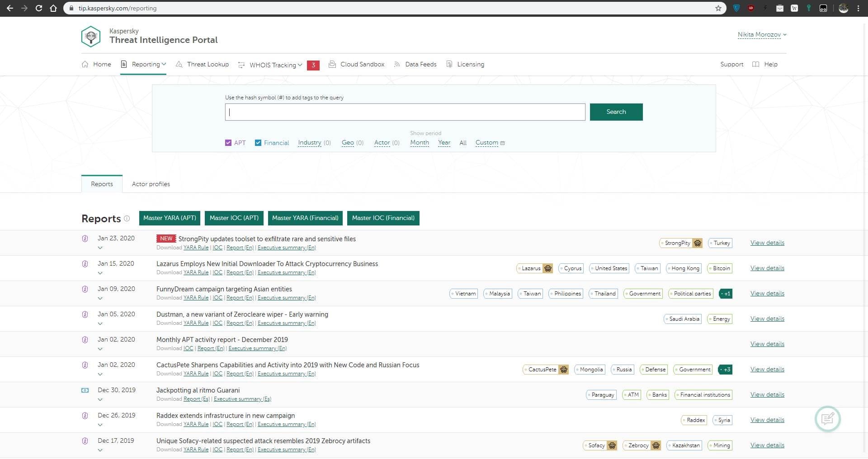Viewport: 868px width, 459px height.
Task: Click the Zebrocy actor mask icon
Action: click(656, 445)
